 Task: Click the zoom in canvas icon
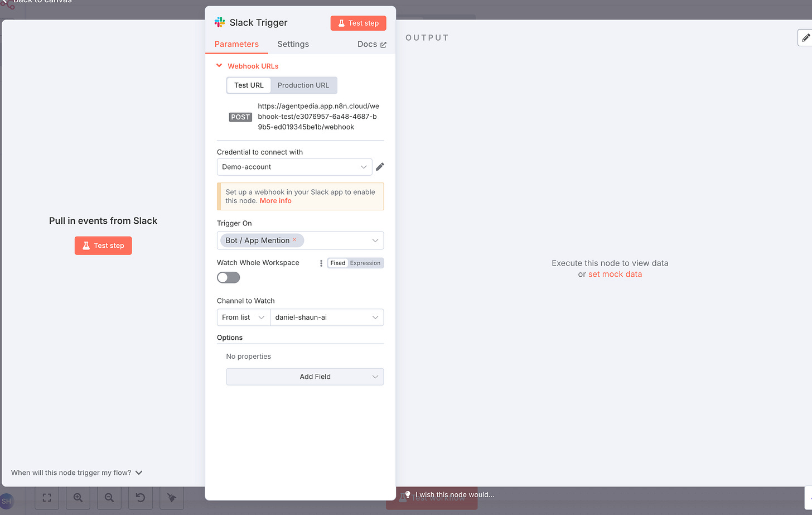(78, 498)
